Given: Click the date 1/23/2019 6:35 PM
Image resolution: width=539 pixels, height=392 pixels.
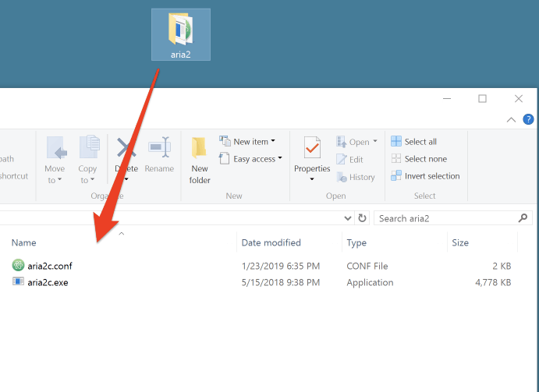Looking at the screenshot, I should pos(281,266).
